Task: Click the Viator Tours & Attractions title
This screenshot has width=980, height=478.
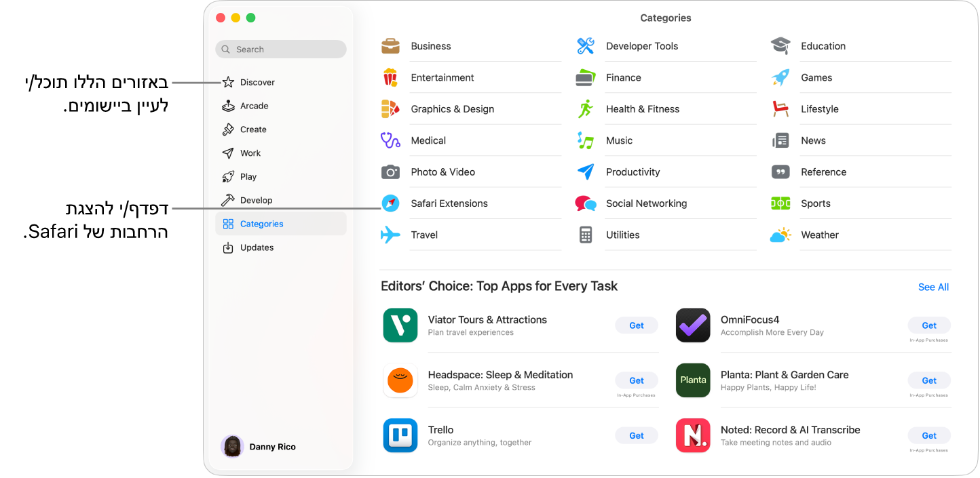Action: 487,319
